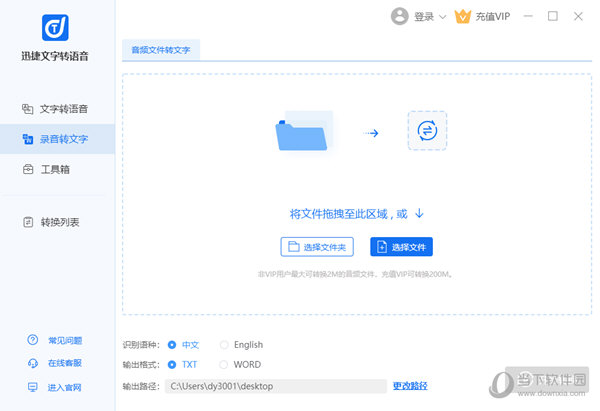Click the non-VIP 2M limit notice text
The image size is (600, 411).
coord(355,274)
